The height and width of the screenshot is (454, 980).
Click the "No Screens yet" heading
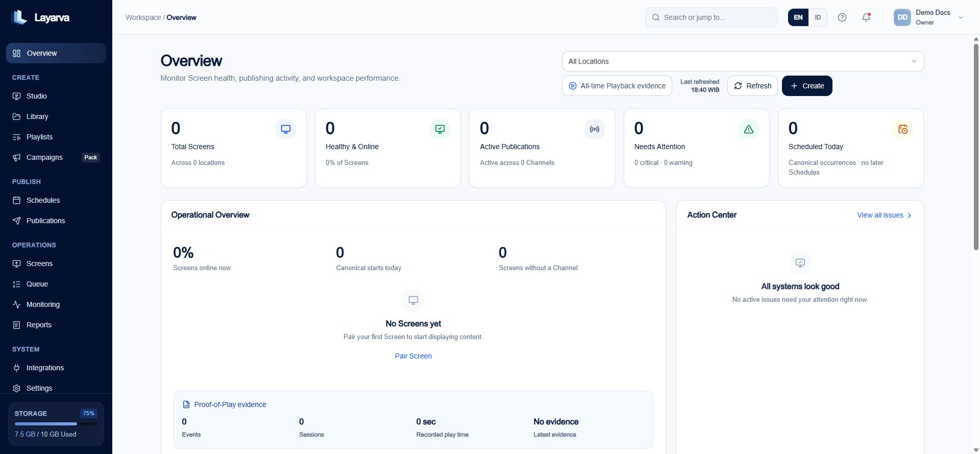[413, 324]
